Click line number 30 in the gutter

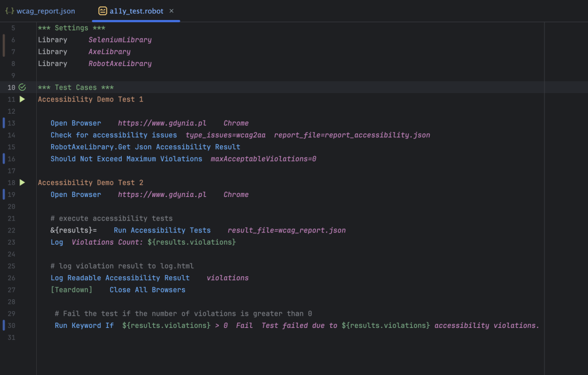click(11, 326)
